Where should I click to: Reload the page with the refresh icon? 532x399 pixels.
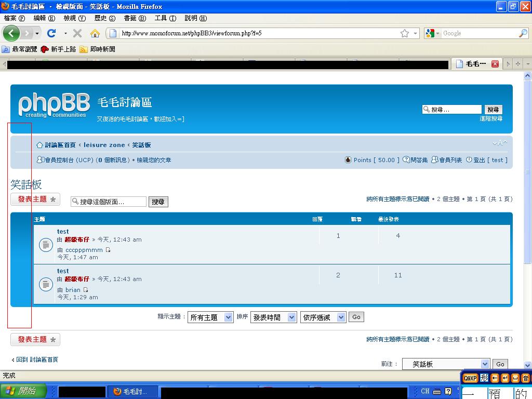(51, 33)
